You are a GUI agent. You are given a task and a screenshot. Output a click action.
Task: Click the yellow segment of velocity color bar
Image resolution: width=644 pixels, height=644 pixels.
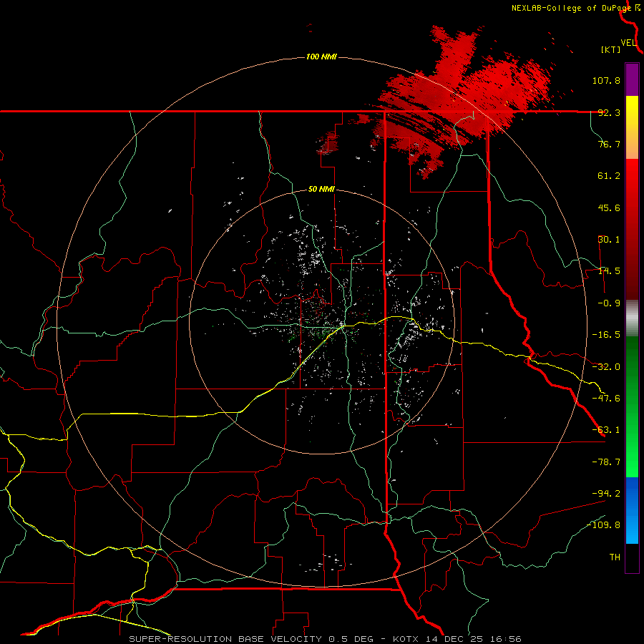[x=632, y=127]
